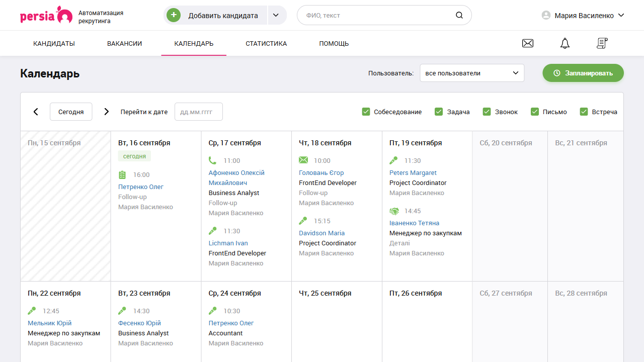Uncheck the Собеседование filter checkbox
Screen dimensions: 644x362
[366, 112]
